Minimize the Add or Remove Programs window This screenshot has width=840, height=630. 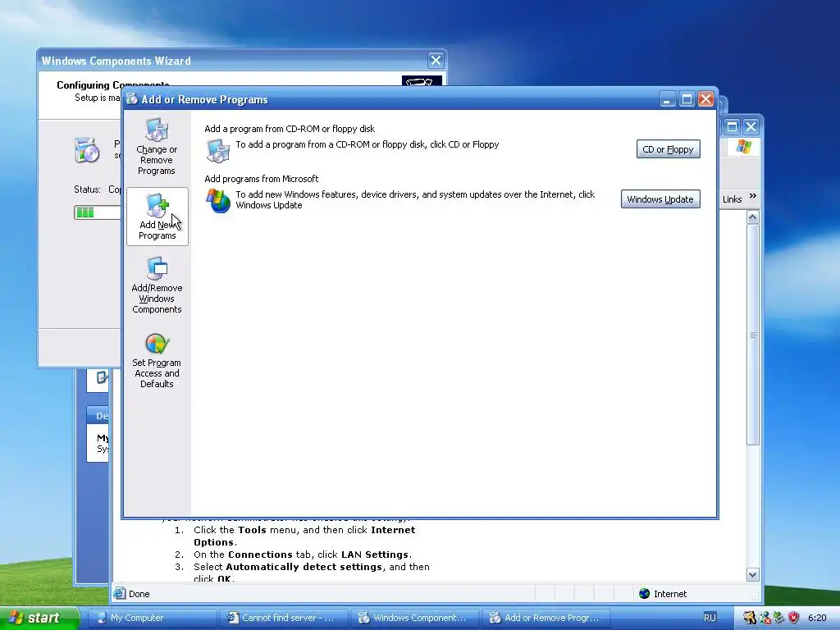668,99
